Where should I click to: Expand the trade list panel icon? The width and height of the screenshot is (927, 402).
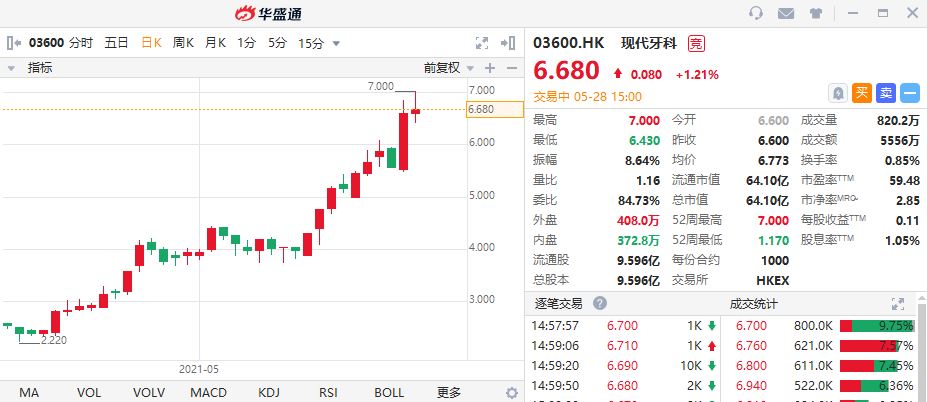pos(897,304)
